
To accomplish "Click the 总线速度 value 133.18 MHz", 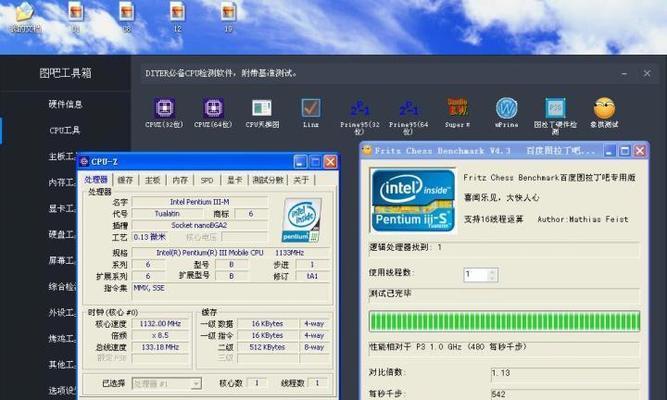I will click(x=160, y=347).
